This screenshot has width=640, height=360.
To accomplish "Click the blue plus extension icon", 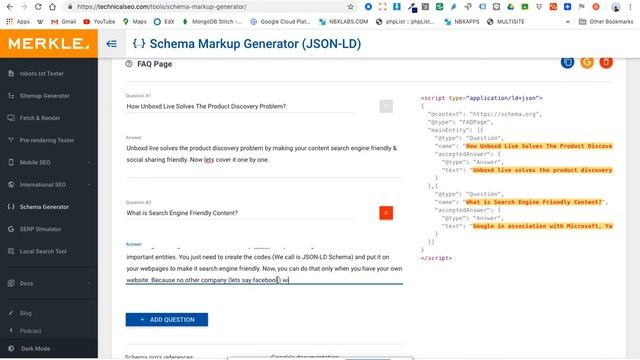I will pos(567,7).
